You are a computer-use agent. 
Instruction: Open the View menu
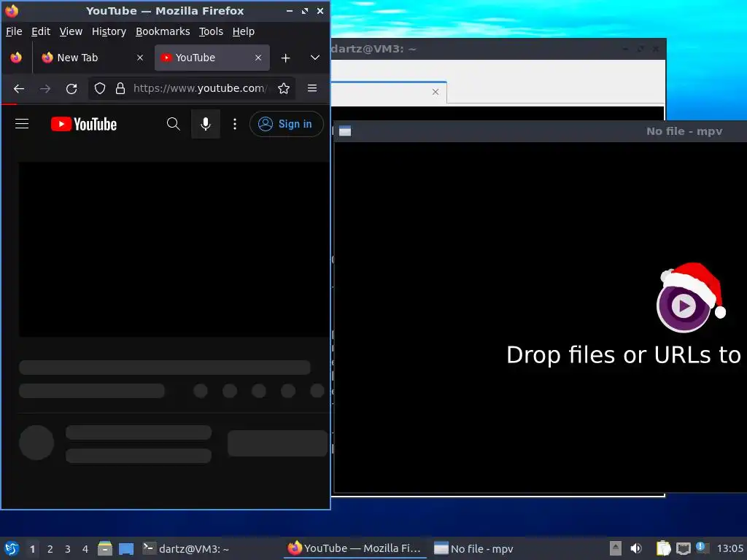(71, 31)
